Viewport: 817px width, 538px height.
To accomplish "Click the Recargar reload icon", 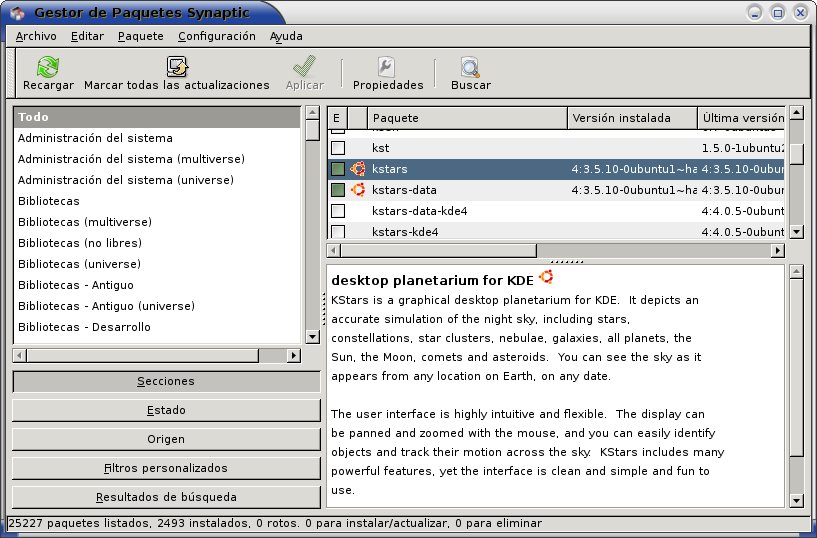I will [x=48, y=67].
